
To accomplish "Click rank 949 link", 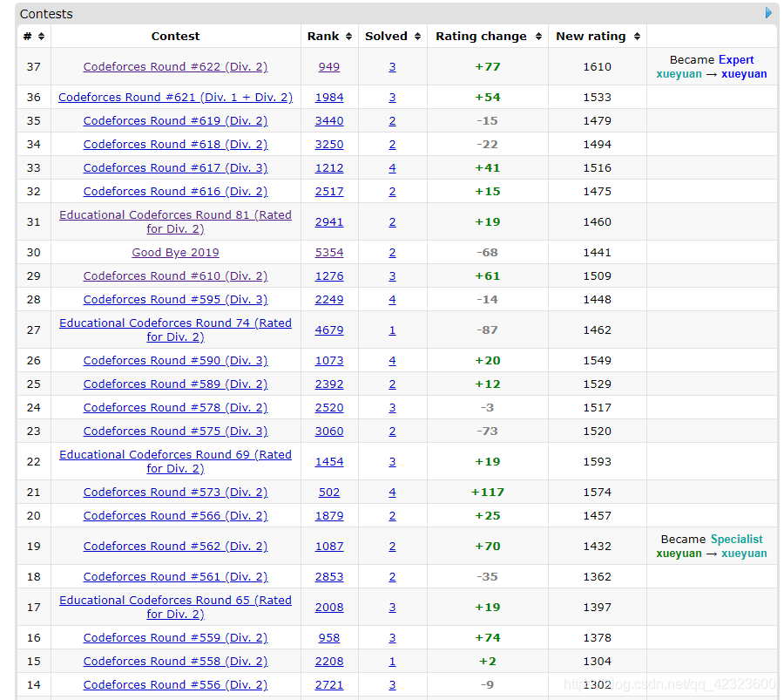I will (329, 66).
